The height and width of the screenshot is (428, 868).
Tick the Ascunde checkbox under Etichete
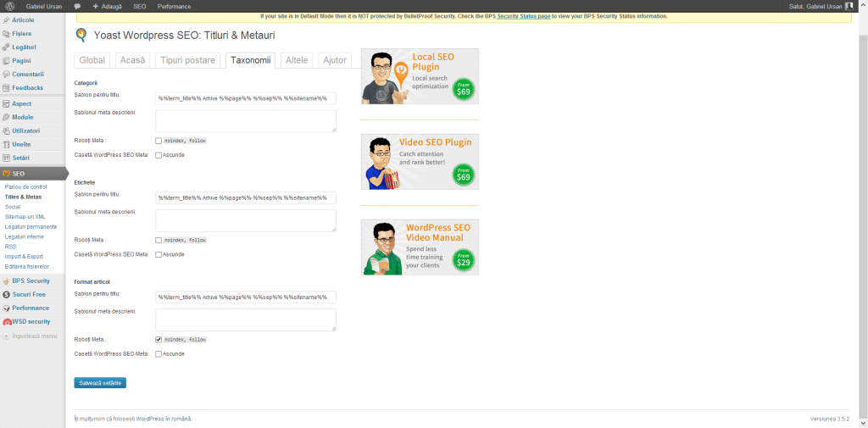159,254
